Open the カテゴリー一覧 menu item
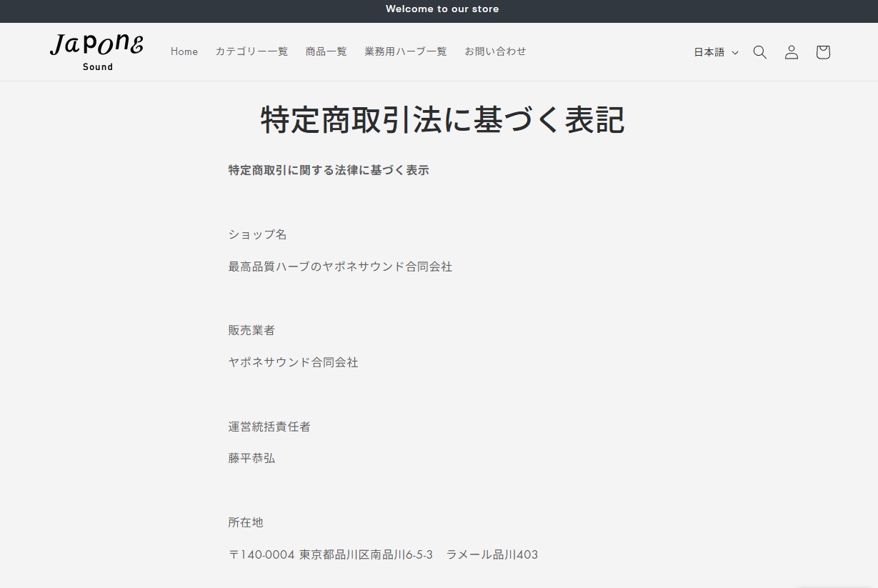The height and width of the screenshot is (588, 878). [251, 51]
